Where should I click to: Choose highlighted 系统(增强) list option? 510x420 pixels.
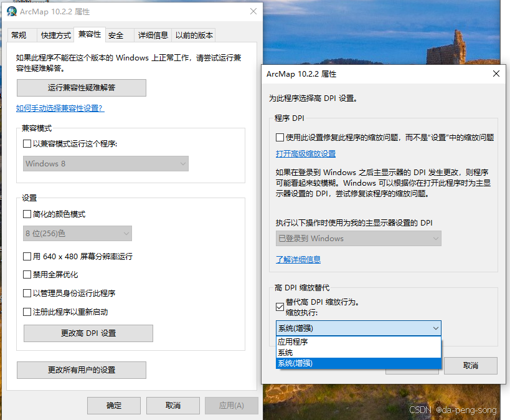point(359,363)
